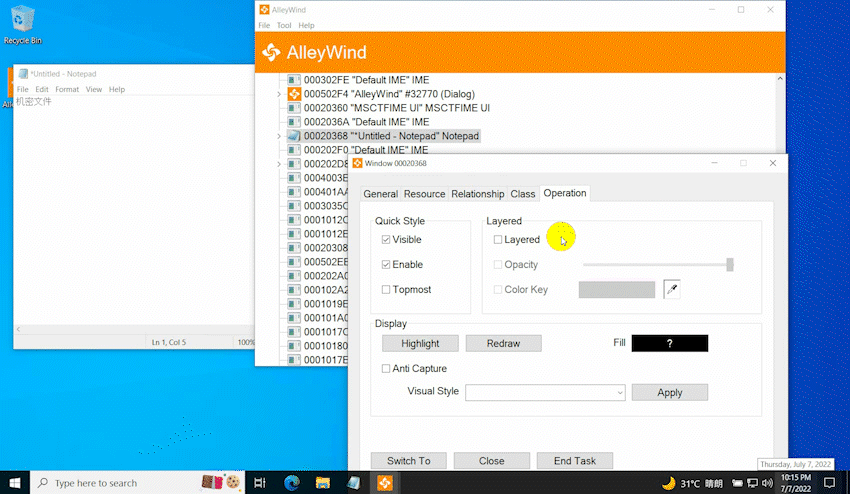Open the notification center icon
This screenshot has width=850, height=494.
click(829, 483)
